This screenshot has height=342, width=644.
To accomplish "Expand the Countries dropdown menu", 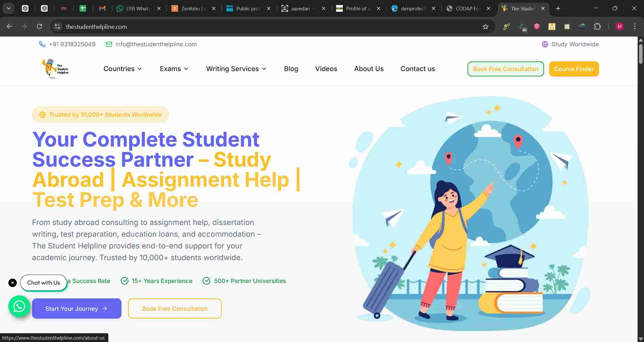I will click(x=122, y=69).
